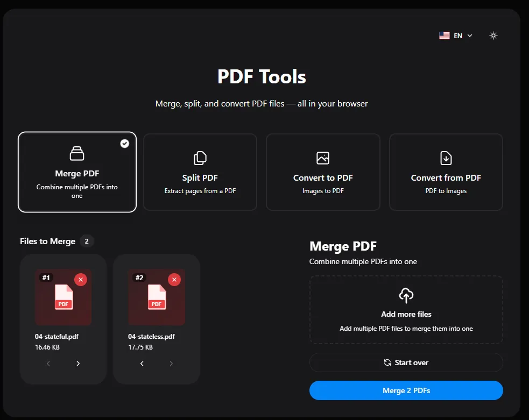Move 04-stateful.pdf right using its arrow
This screenshot has width=529, height=420.
77,364
